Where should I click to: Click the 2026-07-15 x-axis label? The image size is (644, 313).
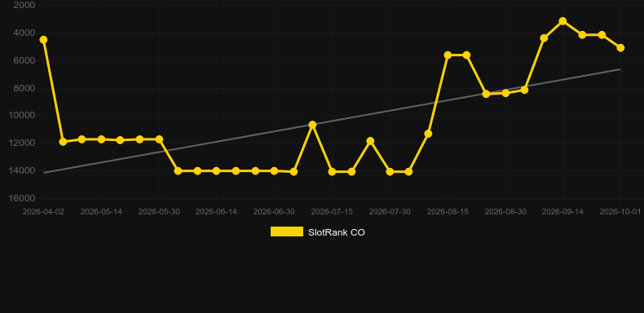click(332, 212)
